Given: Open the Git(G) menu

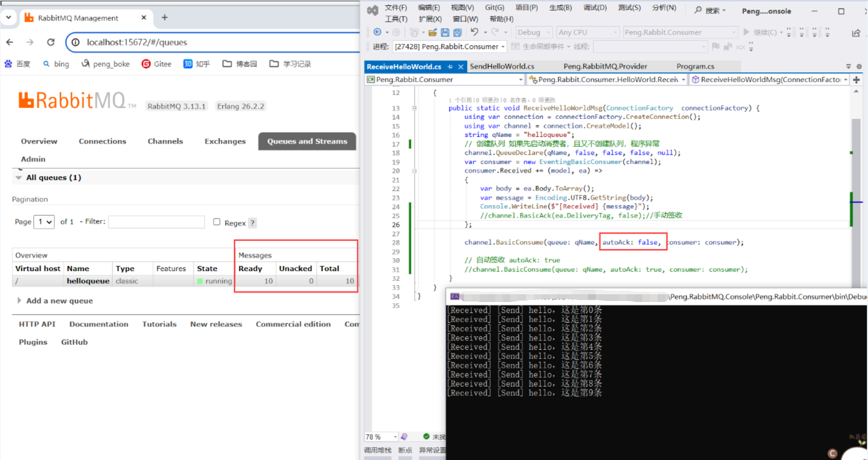Looking at the screenshot, I should pyautogui.click(x=495, y=8).
